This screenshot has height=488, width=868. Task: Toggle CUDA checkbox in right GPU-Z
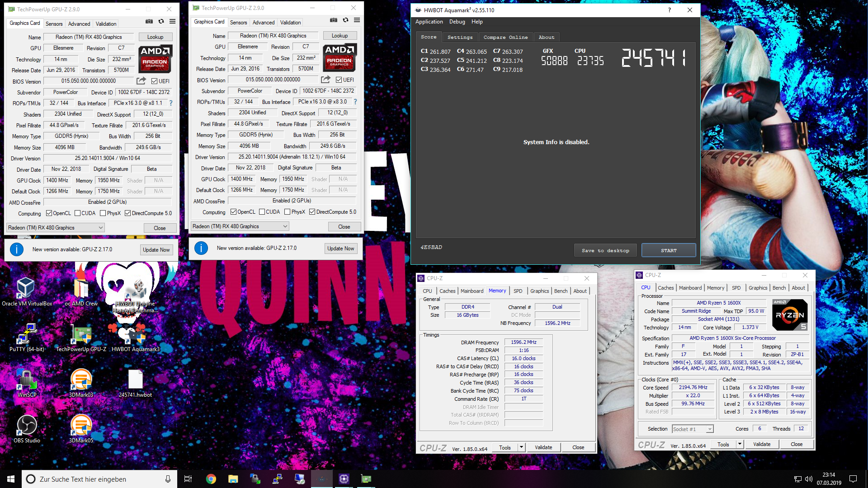[262, 212]
